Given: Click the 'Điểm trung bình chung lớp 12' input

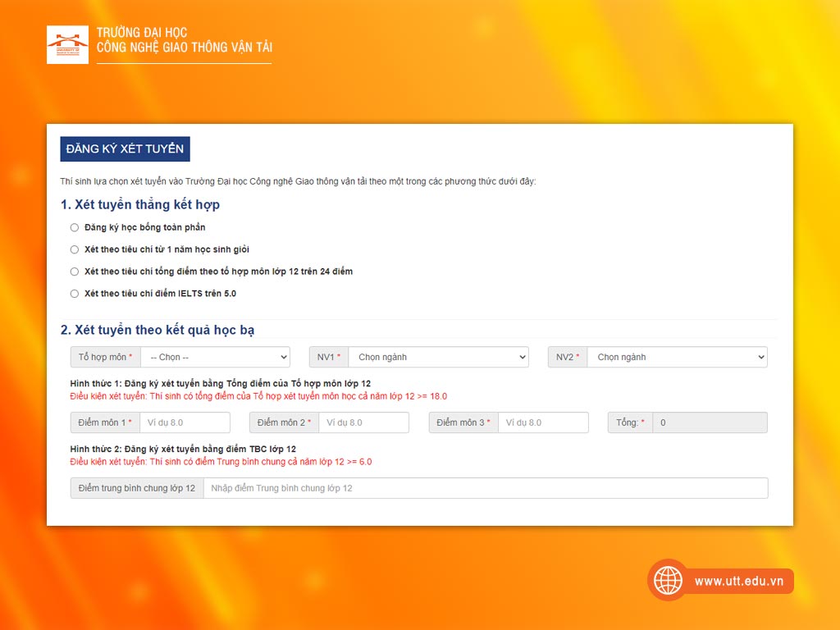Looking at the screenshot, I should click(x=485, y=488).
